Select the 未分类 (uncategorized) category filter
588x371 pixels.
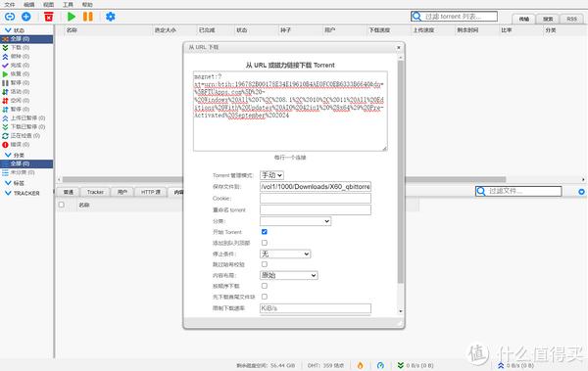(26, 172)
